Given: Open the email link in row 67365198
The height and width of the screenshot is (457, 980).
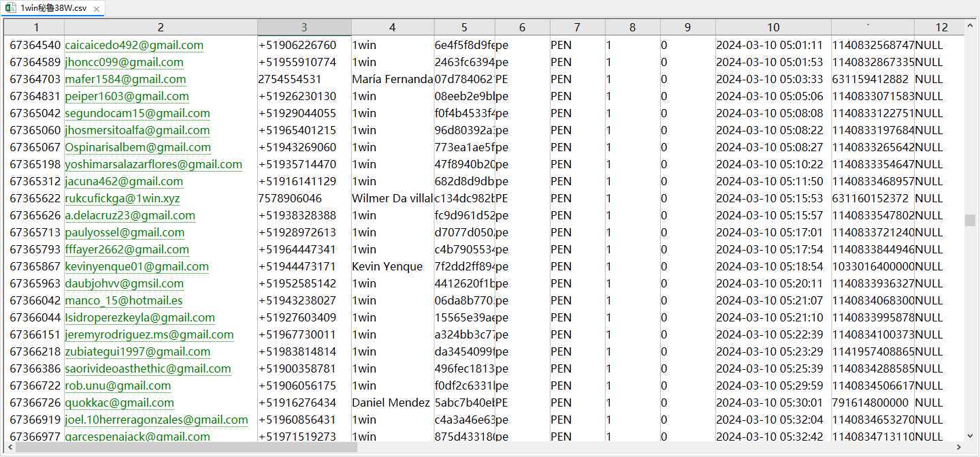Looking at the screenshot, I should [x=153, y=164].
